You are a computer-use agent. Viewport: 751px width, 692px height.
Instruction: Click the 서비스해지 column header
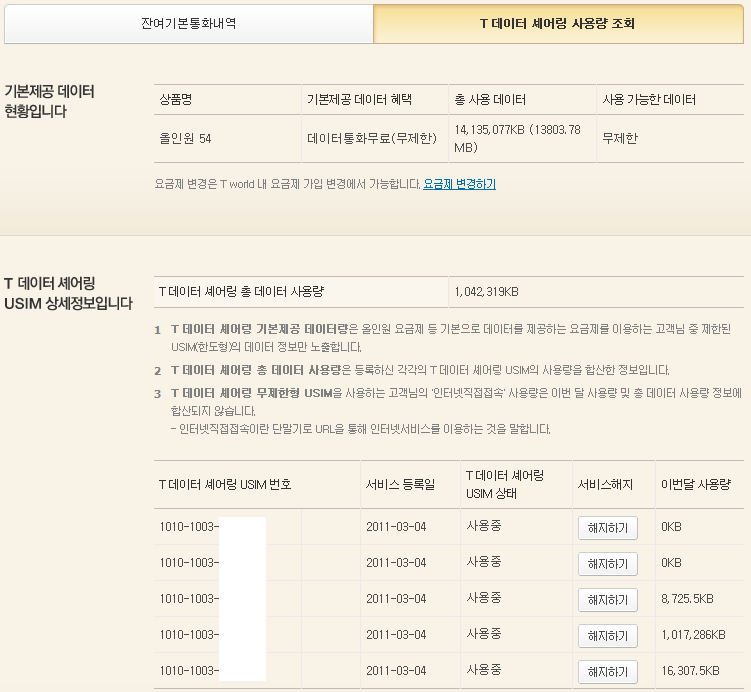[614, 485]
